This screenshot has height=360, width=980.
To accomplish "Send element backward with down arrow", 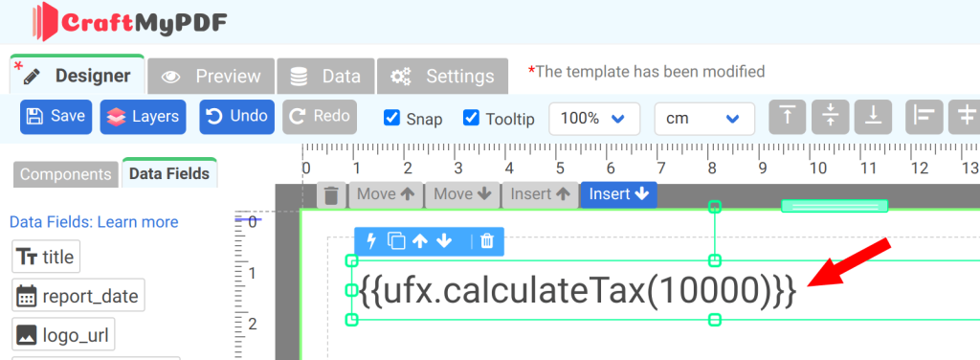I will (x=444, y=240).
